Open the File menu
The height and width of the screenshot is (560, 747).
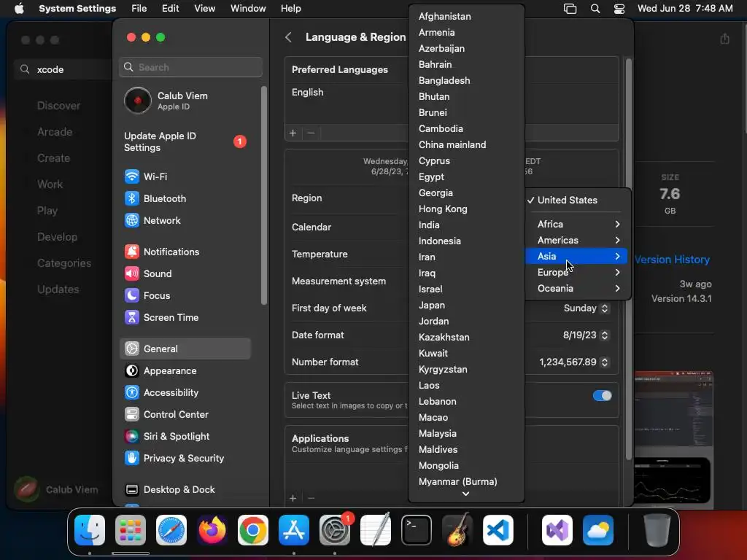point(139,9)
